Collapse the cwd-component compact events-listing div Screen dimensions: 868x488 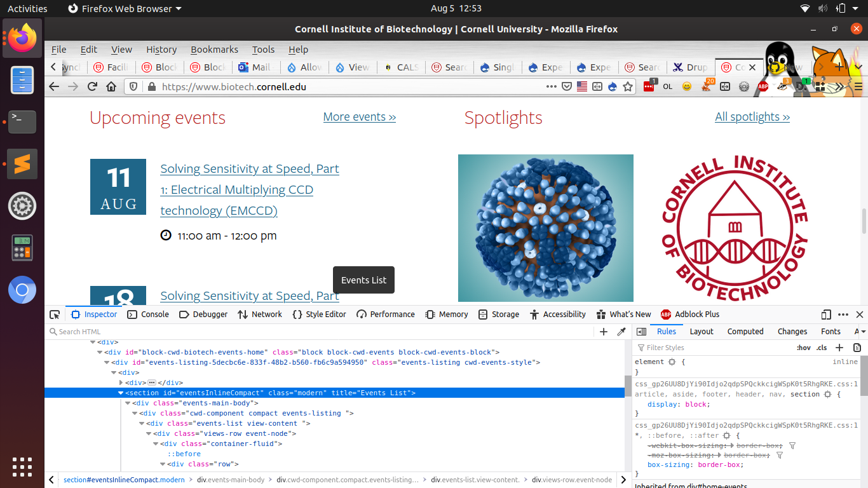point(135,413)
